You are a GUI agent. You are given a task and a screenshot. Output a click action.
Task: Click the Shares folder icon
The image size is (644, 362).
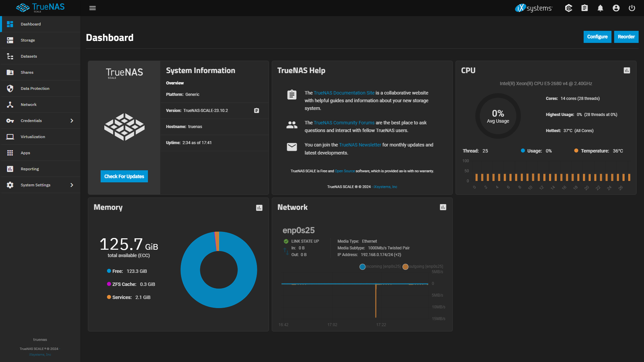pos(10,72)
